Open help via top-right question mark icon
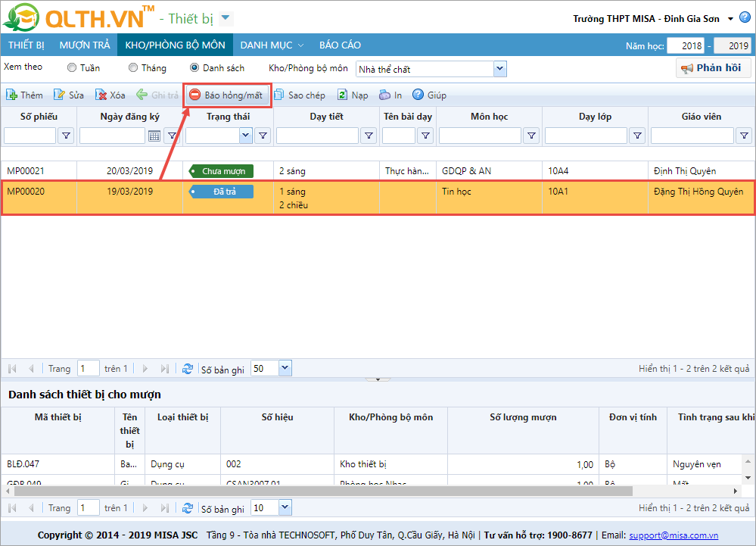Image resolution: width=756 pixels, height=546 pixels. pyautogui.click(x=745, y=18)
